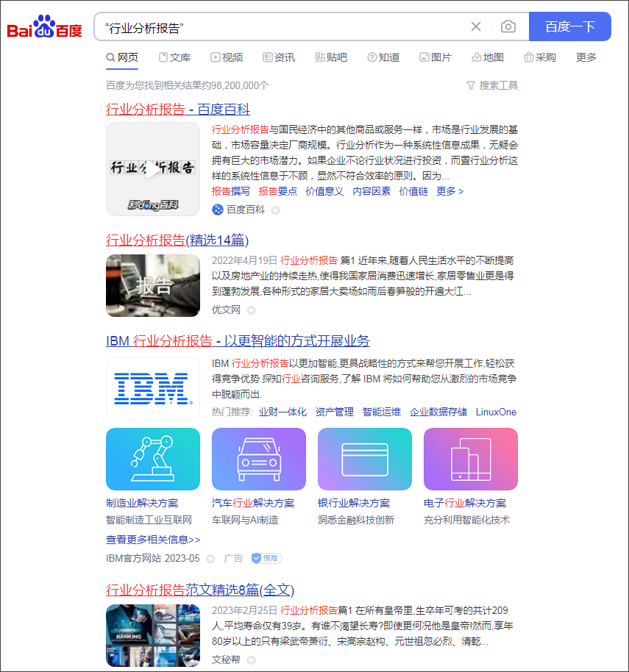Viewport: 629px width, 672px height.
Task: Click the 百度百科 source icon
Action: tap(217, 210)
